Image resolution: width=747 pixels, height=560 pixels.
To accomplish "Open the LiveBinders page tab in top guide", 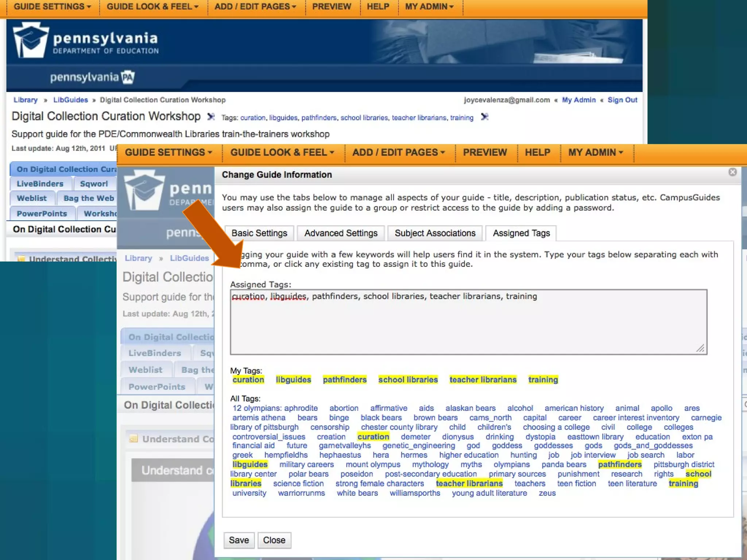I will 40,184.
